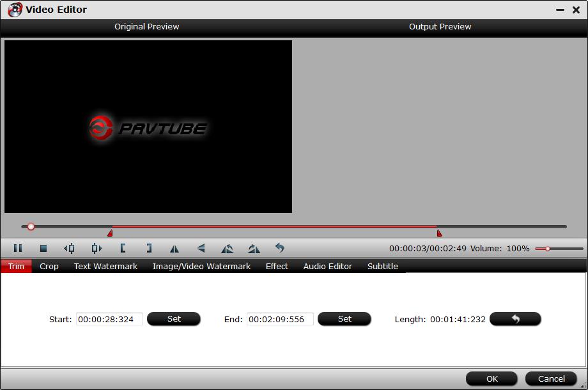The image size is (588, 390).
Task: Close the Video Editor window
Action: pos(576,10)
